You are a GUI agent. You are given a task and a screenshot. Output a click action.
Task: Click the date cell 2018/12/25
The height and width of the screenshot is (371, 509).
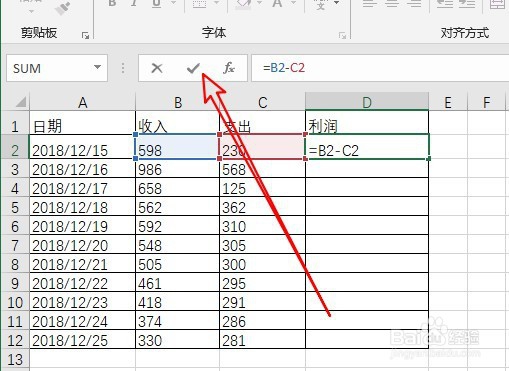point(83,339)
